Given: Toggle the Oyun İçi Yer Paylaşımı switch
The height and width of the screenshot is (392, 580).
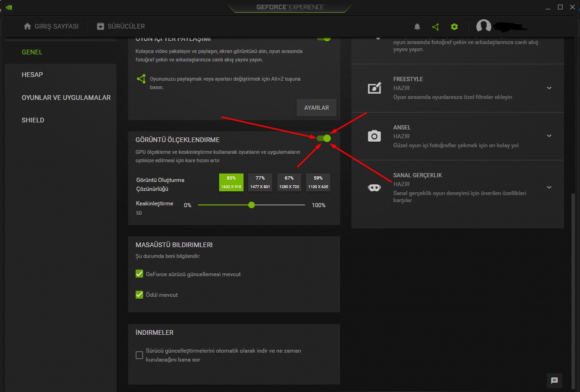Looking at the screenshot, I should point(324,38).
